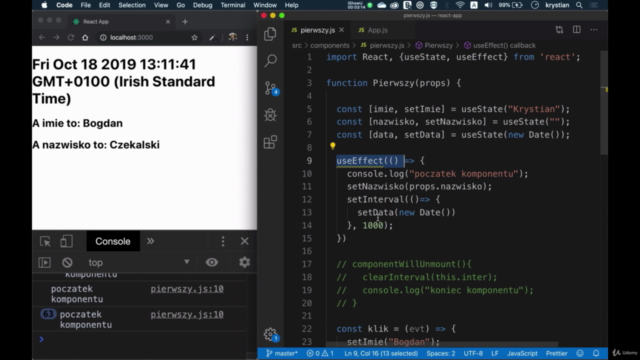Open editor More Actions ellipsis
Image resolution: width=640 pixels, height=360 pixels.
pos(594,29)
